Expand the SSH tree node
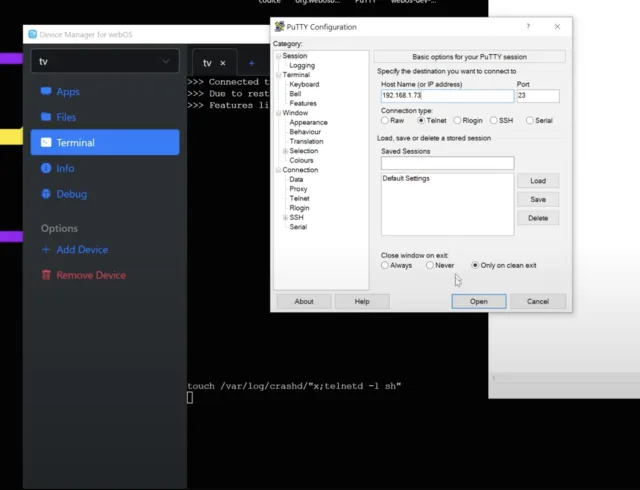The width and height of the screenshot is (640, 490). (x=285, y=218)
